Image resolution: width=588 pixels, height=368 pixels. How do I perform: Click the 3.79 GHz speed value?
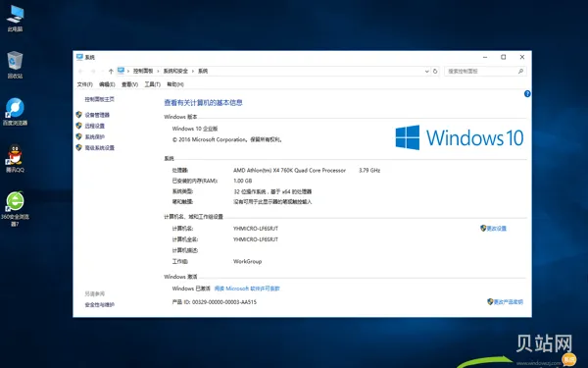point(369,171)
